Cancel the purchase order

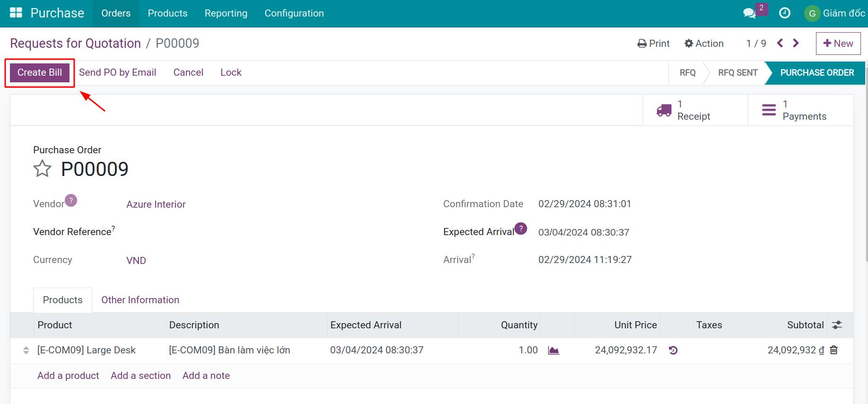[188, 72]
